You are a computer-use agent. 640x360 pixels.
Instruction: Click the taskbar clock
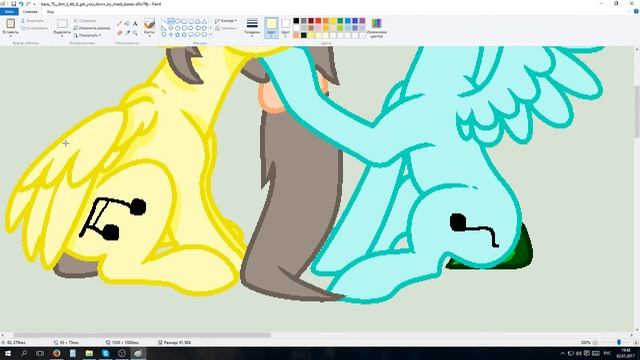[625, 353]
